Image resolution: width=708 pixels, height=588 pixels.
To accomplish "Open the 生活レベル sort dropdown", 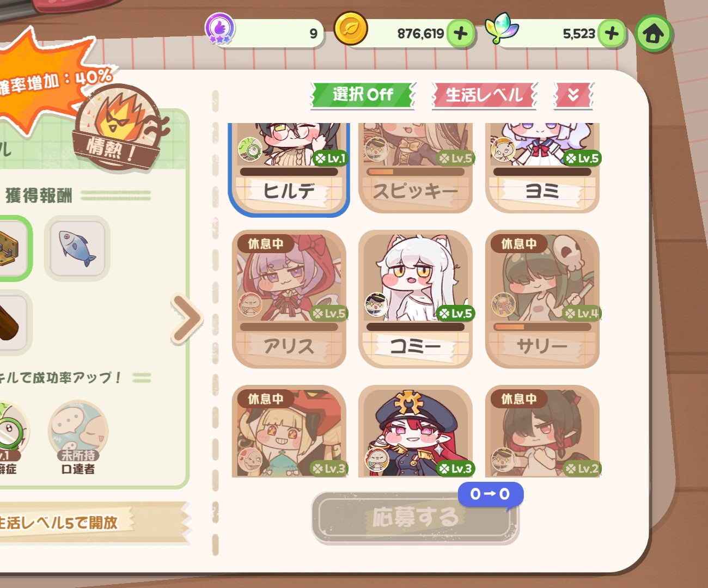I will pyautogui.click(x=485, y=95).
